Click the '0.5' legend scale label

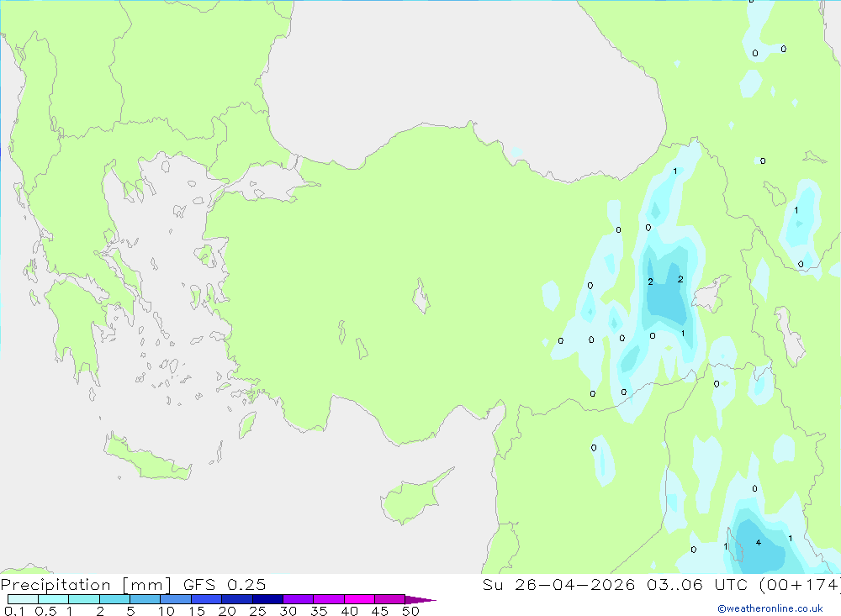coord(45,611)
